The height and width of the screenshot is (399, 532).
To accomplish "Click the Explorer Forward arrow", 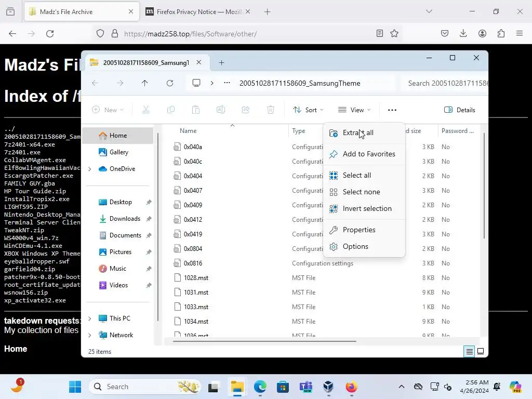I will (x=120, y=83).
